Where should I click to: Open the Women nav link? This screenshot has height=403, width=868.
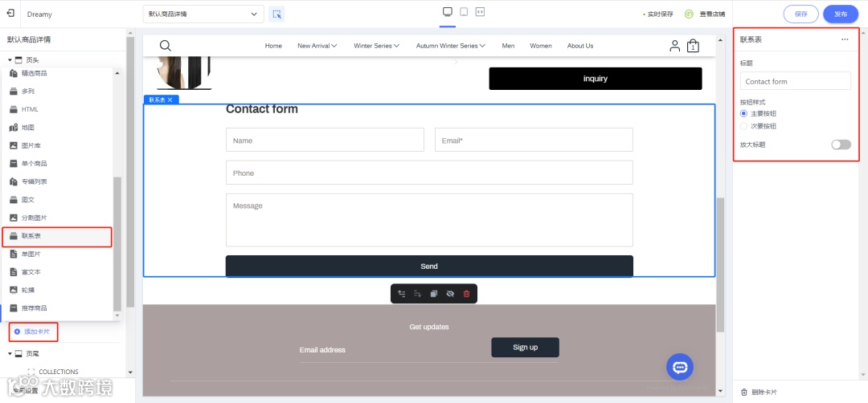click(x=541, y=46)
